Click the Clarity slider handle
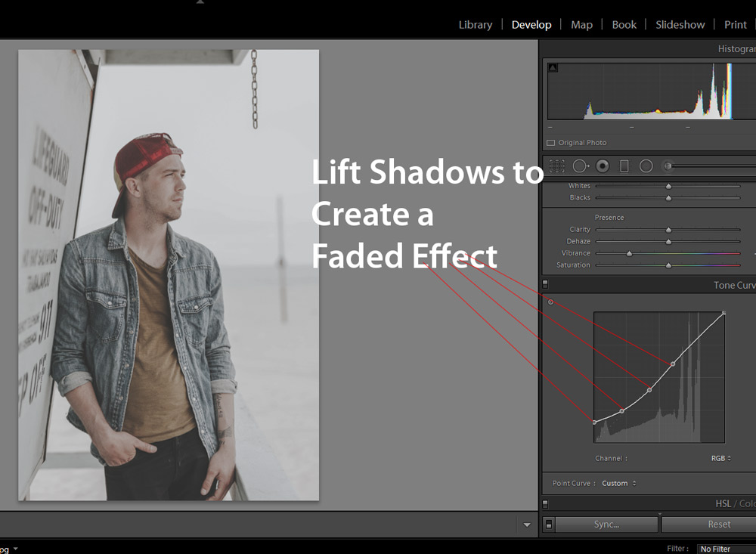 [669, 230]
